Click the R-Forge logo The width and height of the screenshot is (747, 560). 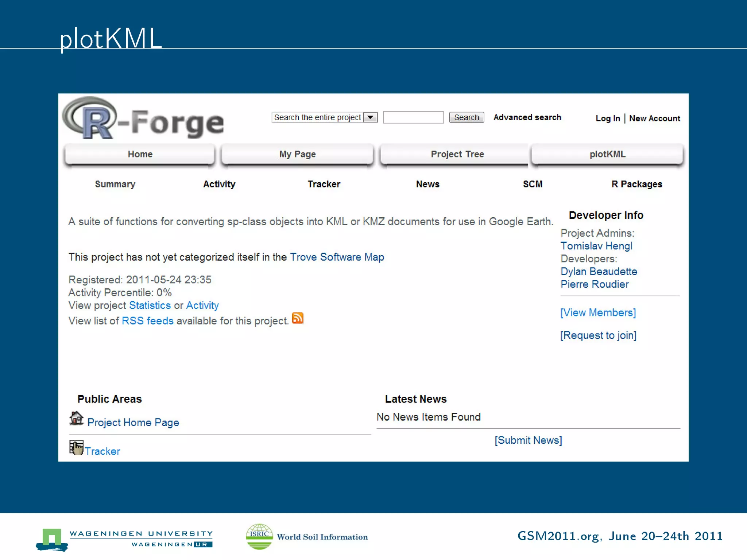point(143,118)
